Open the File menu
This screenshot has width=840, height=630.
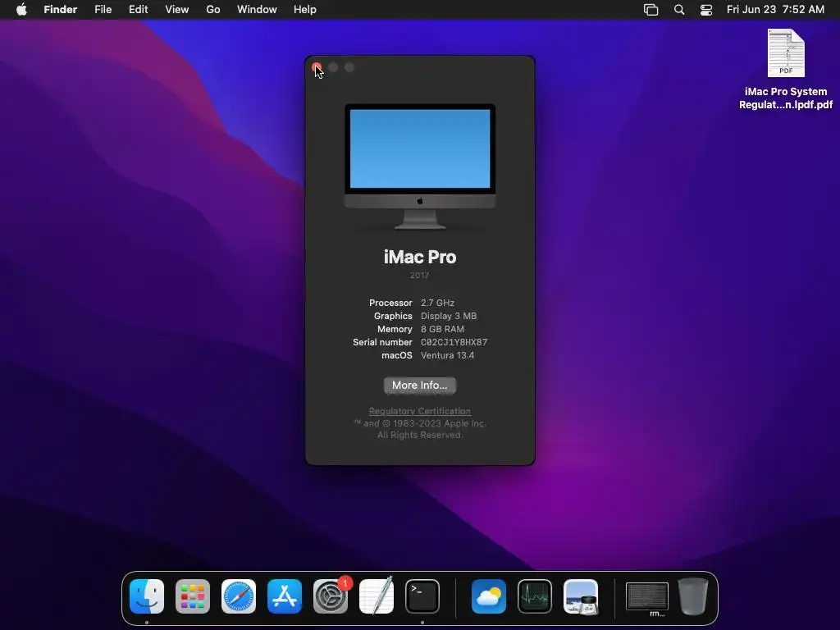point(103,10)
